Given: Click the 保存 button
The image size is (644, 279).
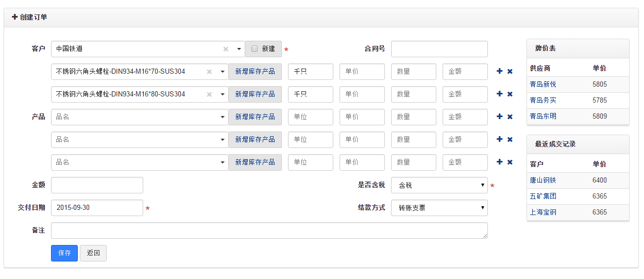Looking at the screenshot, I should coord(64,253).
